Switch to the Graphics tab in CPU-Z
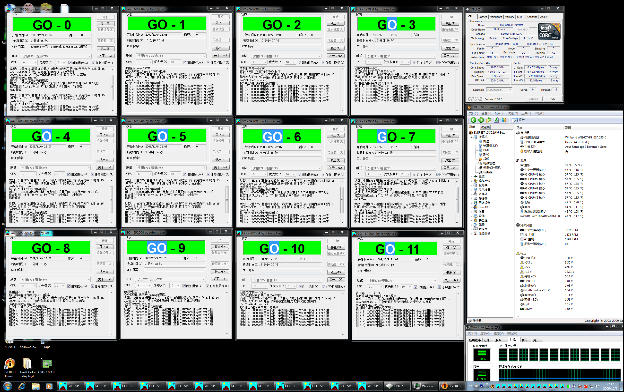 pyautogui.click(x=532, y=17)
